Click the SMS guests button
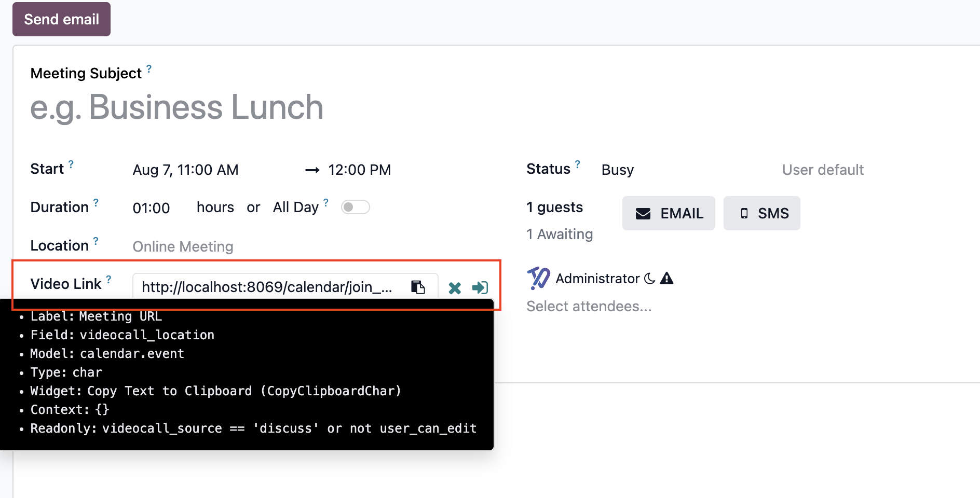 pos(762,213)
